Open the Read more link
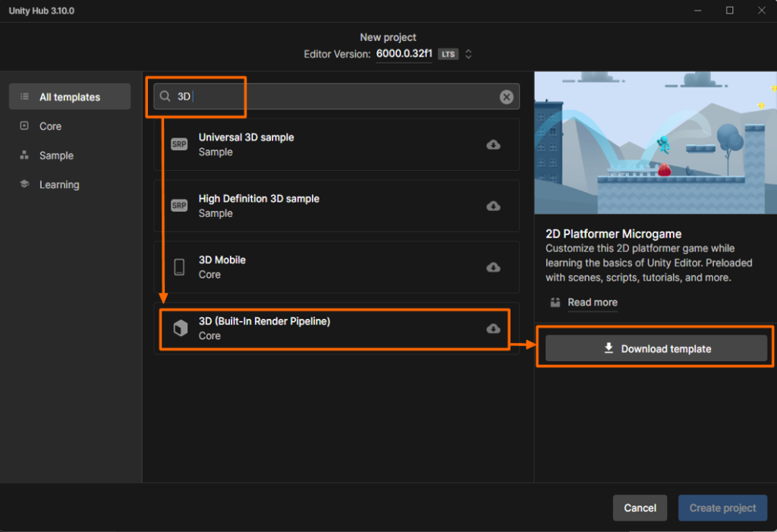 [592, 302]
